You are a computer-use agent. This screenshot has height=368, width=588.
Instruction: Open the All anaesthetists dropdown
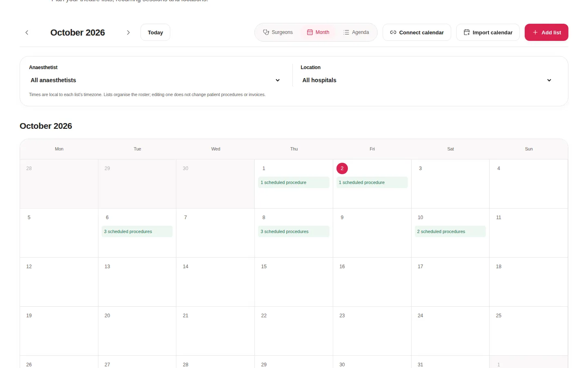pos(155,80)
